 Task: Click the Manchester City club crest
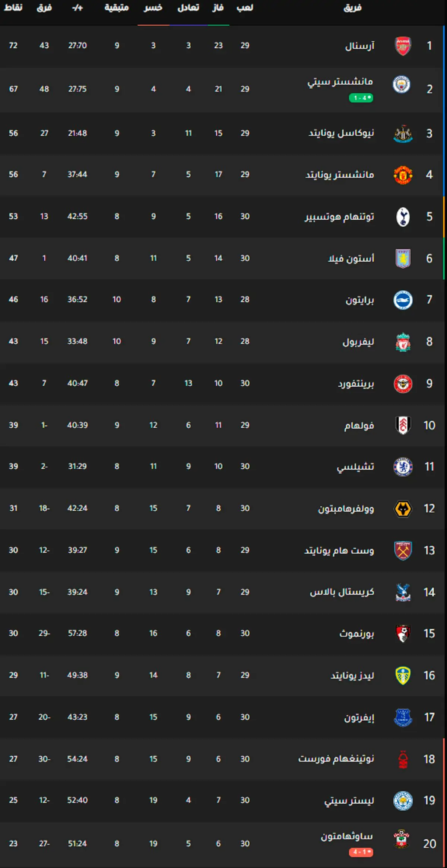tap(402, 84)
